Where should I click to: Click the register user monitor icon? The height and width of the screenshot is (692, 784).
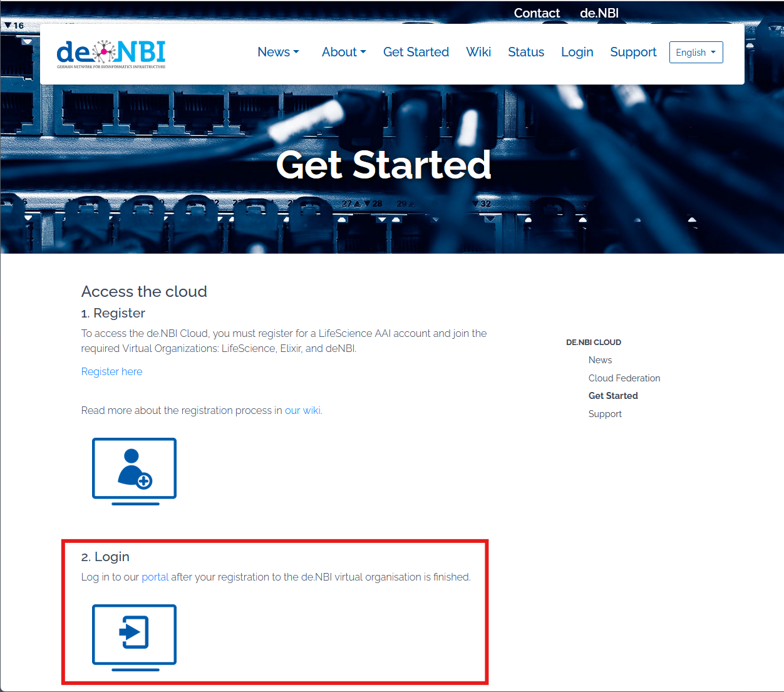point(134,472)
